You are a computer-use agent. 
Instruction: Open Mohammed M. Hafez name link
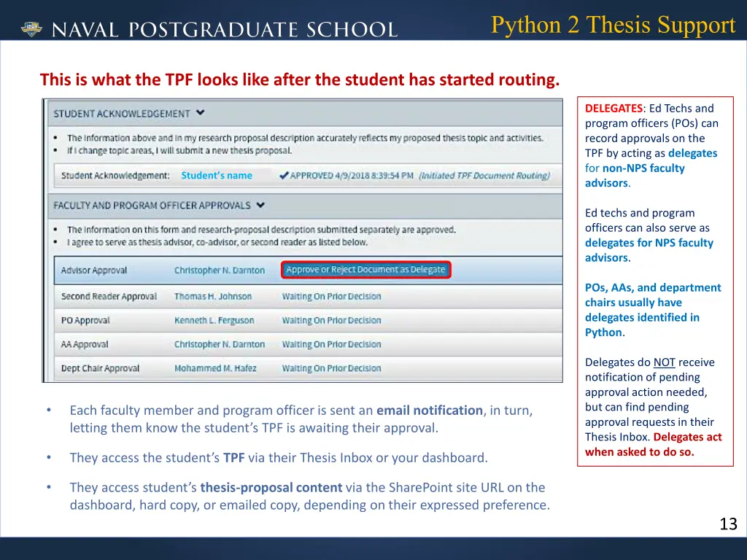(215, 368)
